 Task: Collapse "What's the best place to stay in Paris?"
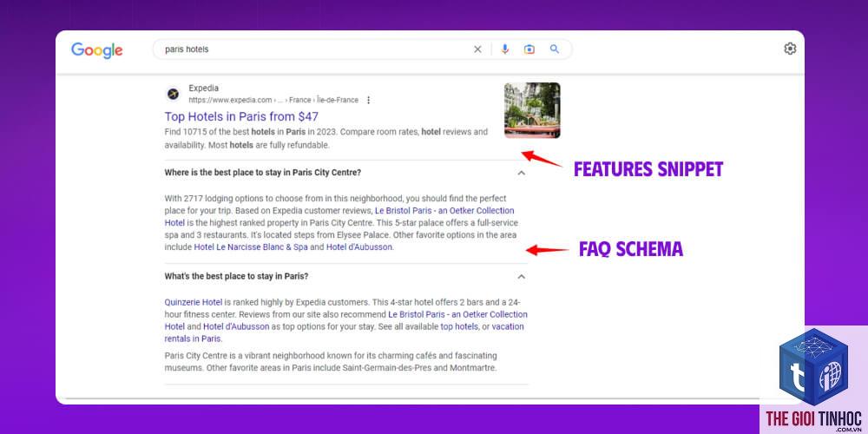[521, 276]
